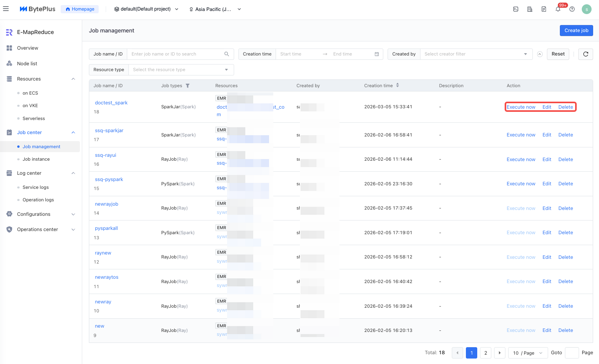Open the doctest_spark job link
The image size is (599, 364).
coord(111,103)
